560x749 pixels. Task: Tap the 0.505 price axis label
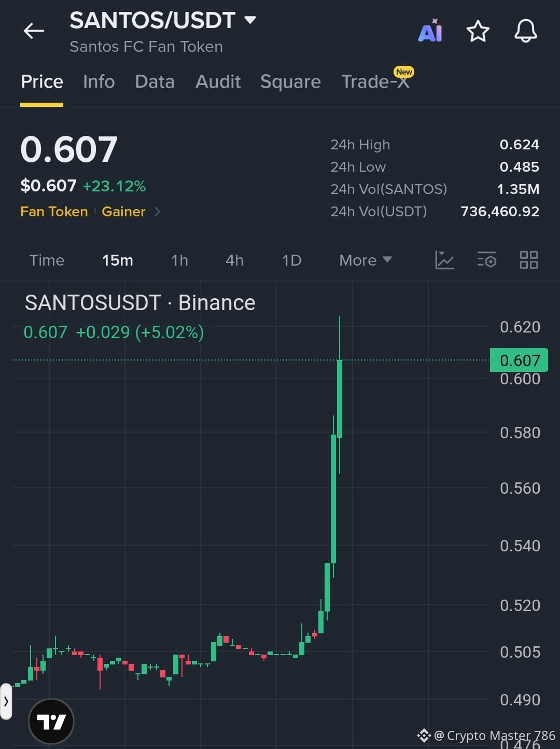click(x=520, y=652)
